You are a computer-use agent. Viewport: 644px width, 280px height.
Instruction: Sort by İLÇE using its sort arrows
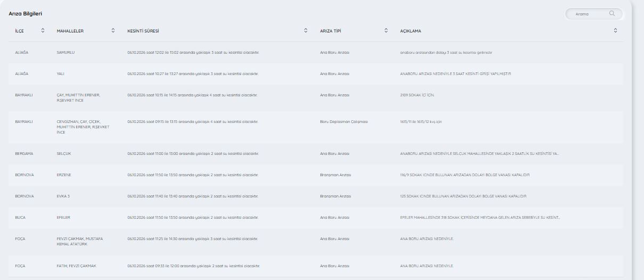pyautogui.click(x=43, y=31)
